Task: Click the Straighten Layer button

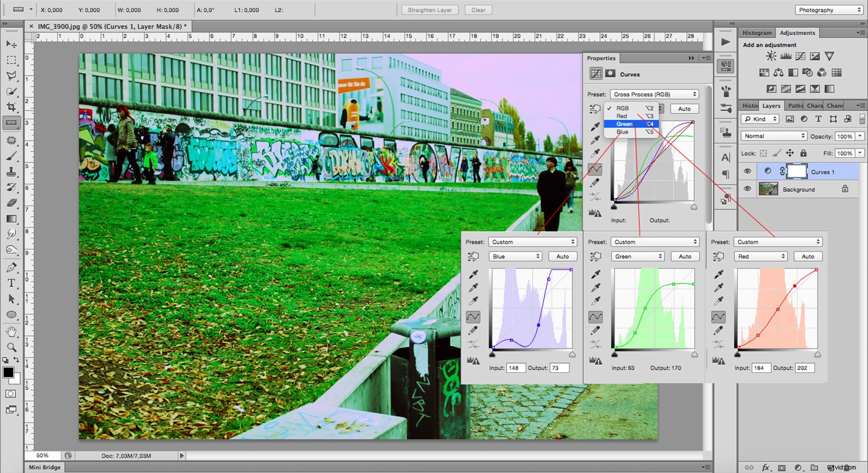Action: point(429,10)
